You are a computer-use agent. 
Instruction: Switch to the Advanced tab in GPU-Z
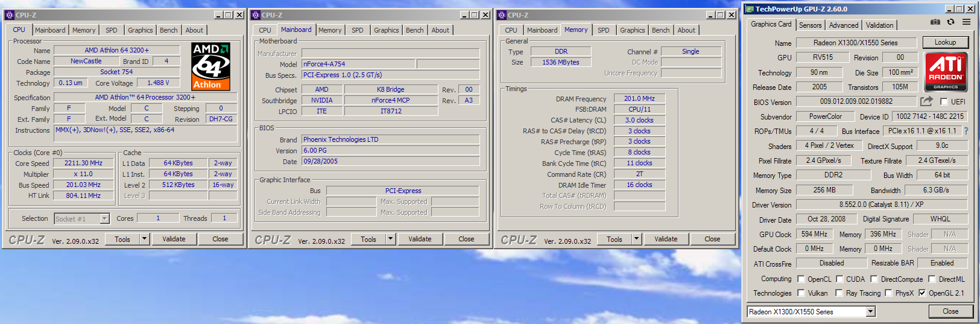point(844,25)
